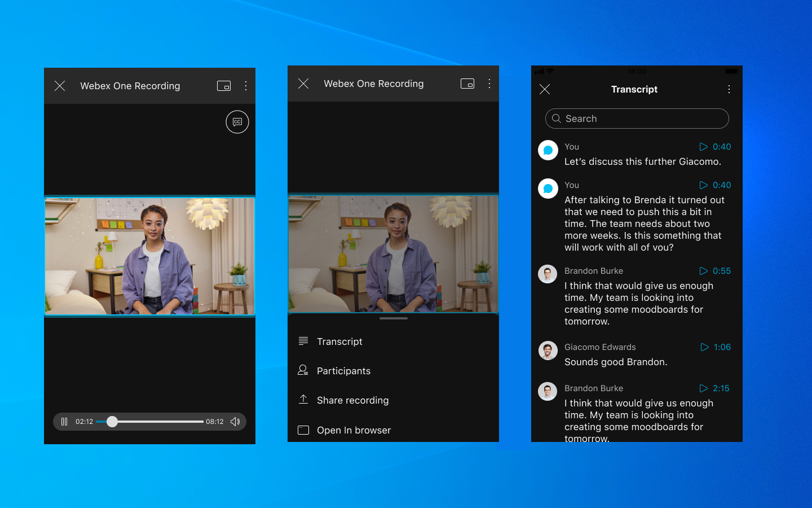This screenshot has width=812, height=508.
Task: Click the "Brandon Burke" name at 2:15
Action: click(594, 388)
